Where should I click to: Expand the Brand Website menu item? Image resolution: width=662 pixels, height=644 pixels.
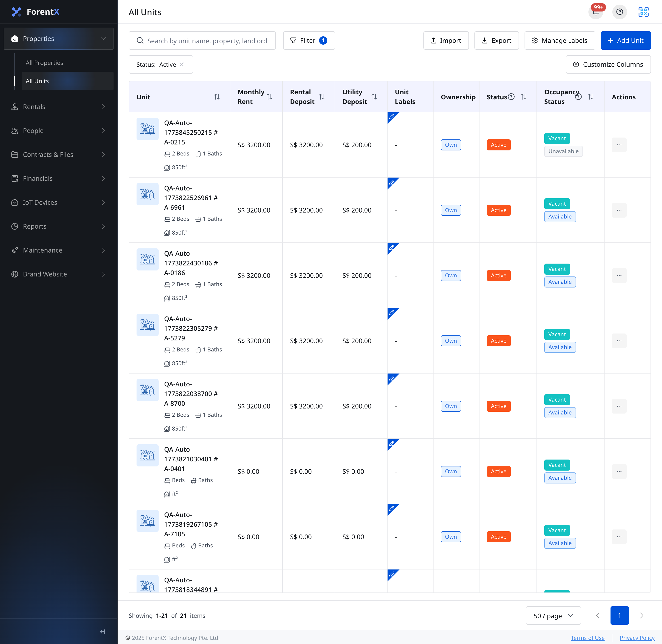[58, 274]
